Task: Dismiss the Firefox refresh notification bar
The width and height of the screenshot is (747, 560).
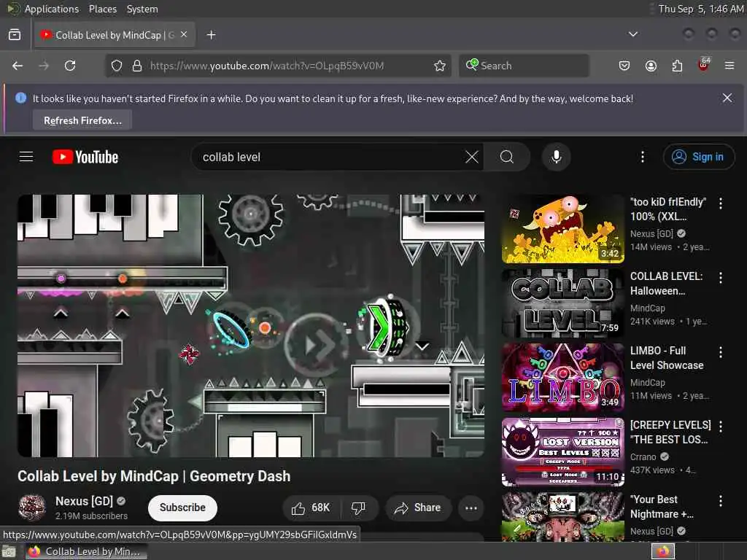Action: pyautogui.click(x=727, y=98)
